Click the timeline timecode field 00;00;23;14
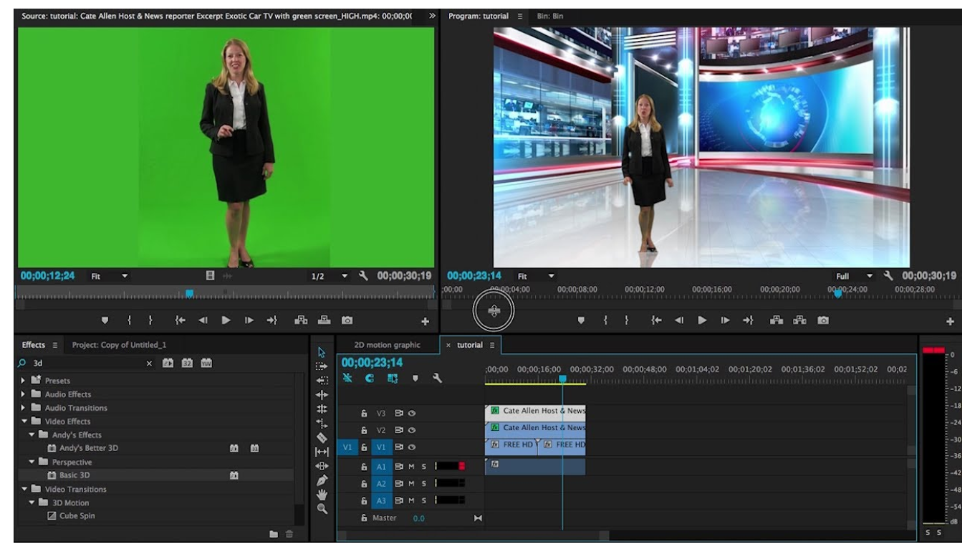The height and width of the screenshot is (552, 980). tap(372, 363)
